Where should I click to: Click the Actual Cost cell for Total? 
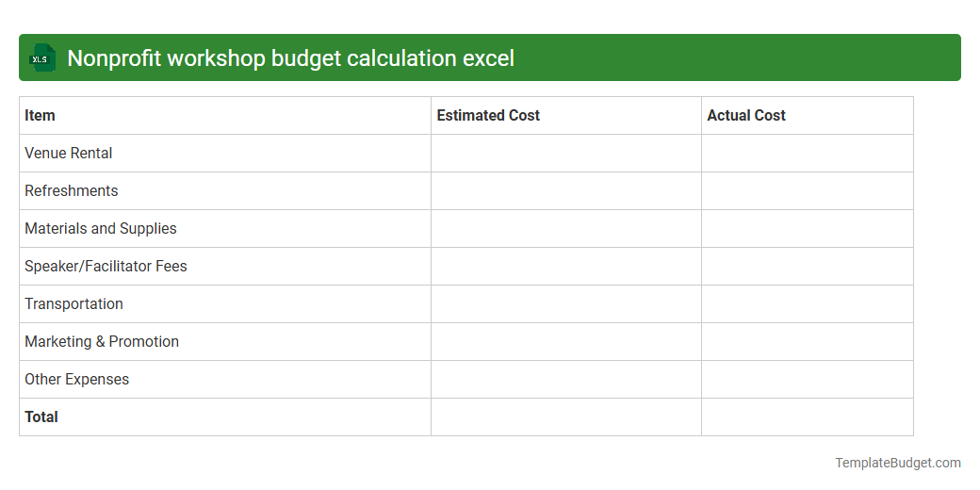click(808, 416)
